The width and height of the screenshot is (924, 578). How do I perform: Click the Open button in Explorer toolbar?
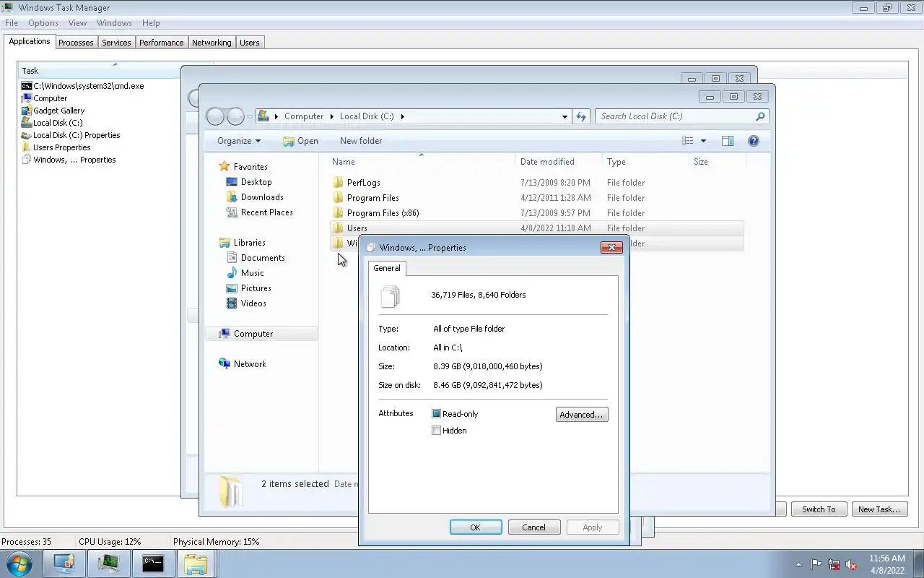click(x=300, y=141)
